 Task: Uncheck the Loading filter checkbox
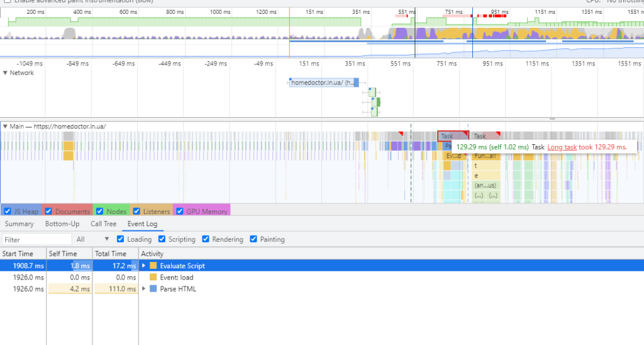pos(120,239)
